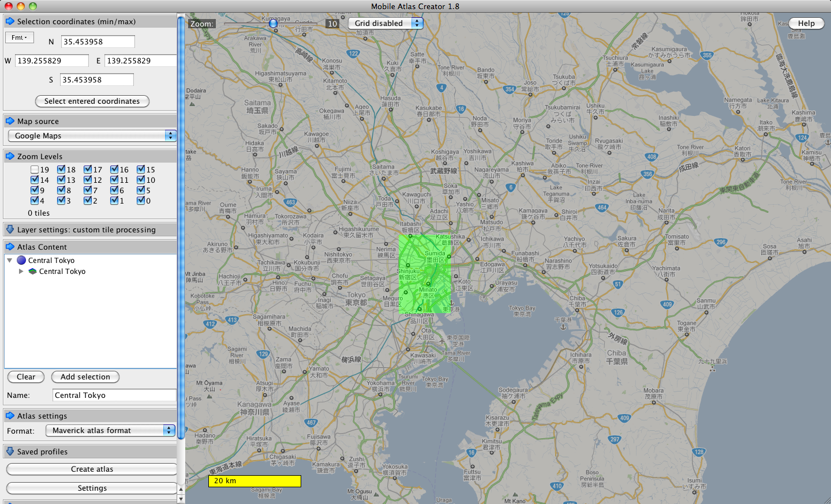
Task: Collapse the Central Tokyo atlas tree node
Action: click(x=10, y=260)
